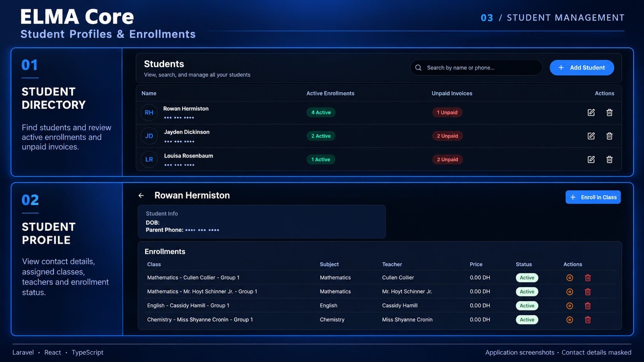Delete Louisa Rosenbaum using the trash icon
This screenshot has width=644, height=362.
click(609, 159)
